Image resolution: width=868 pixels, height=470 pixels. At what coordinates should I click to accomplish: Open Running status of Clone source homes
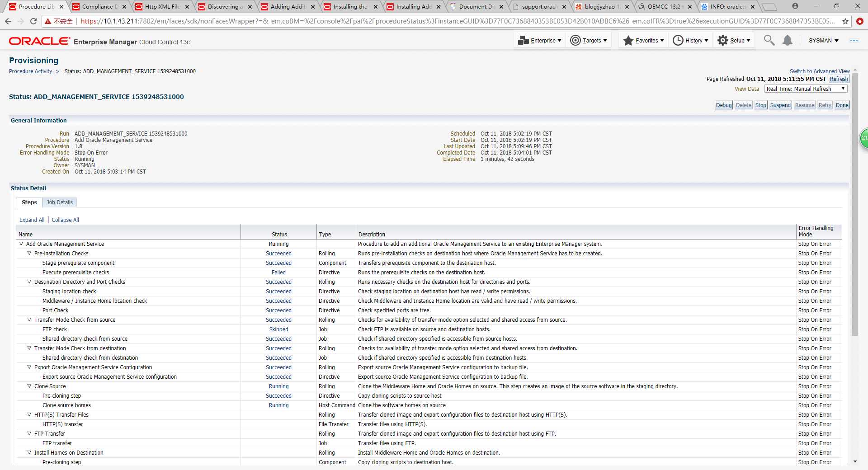pos(278,405)
